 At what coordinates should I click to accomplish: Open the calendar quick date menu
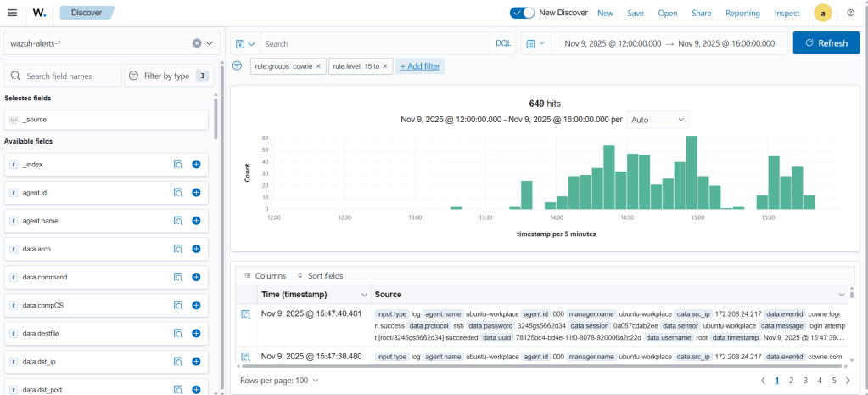[x=535, y=43]
